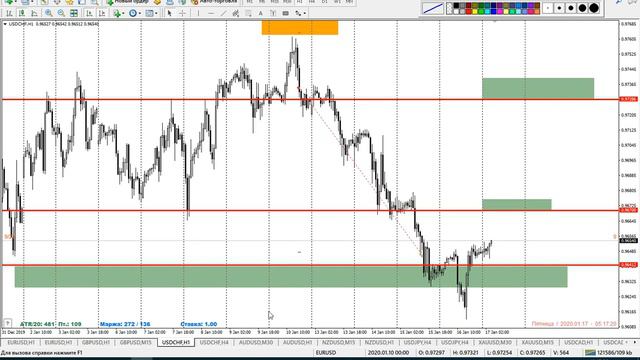Select the Fibonacci retracement tool
640x360 pixels.
click(x=248, y=13)
